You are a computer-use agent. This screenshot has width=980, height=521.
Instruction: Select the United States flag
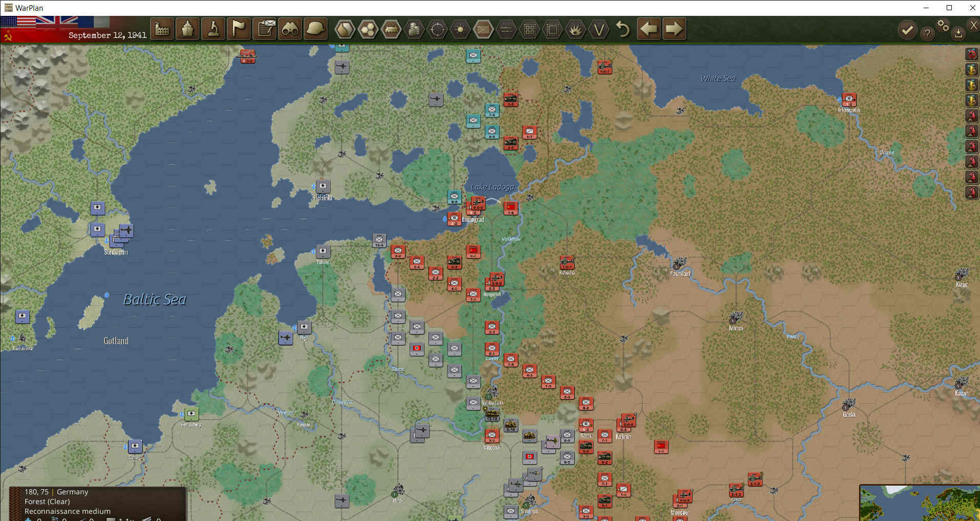[x=18, y=22]
